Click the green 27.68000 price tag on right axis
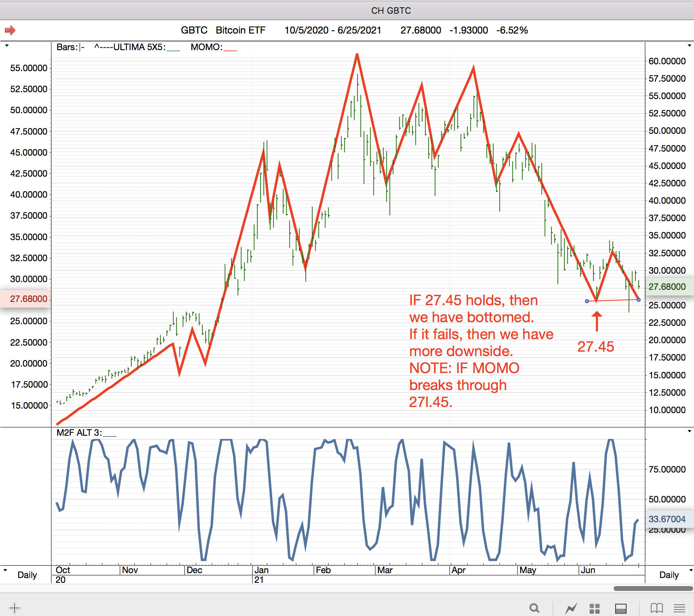Screen dimensions: 694x616 [670, 287]
